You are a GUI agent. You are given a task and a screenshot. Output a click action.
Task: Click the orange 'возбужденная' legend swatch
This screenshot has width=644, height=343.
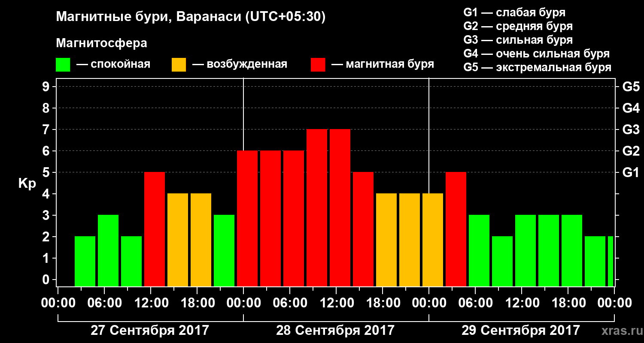click(179, 65)
